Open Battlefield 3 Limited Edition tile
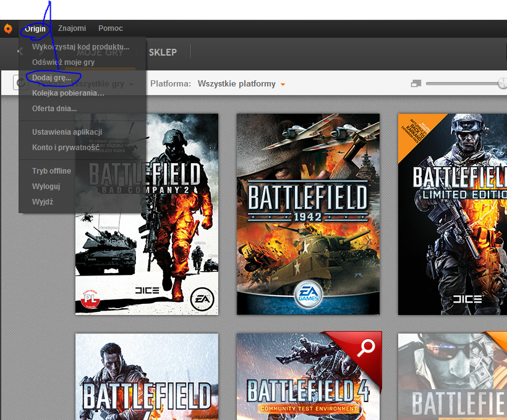507x420 pixels. click(453, 214)
